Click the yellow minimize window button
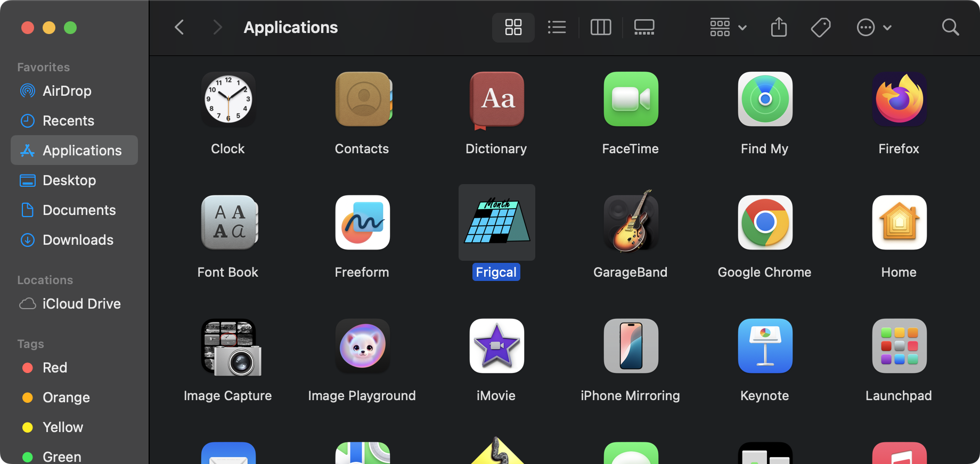The image size is (980, 464). tap(49, 28)
